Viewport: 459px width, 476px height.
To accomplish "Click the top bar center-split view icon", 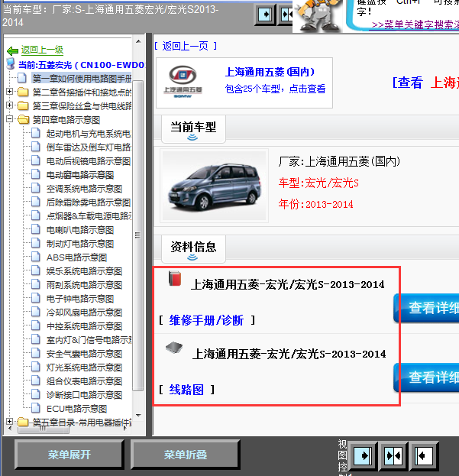I will pos(286,14).
